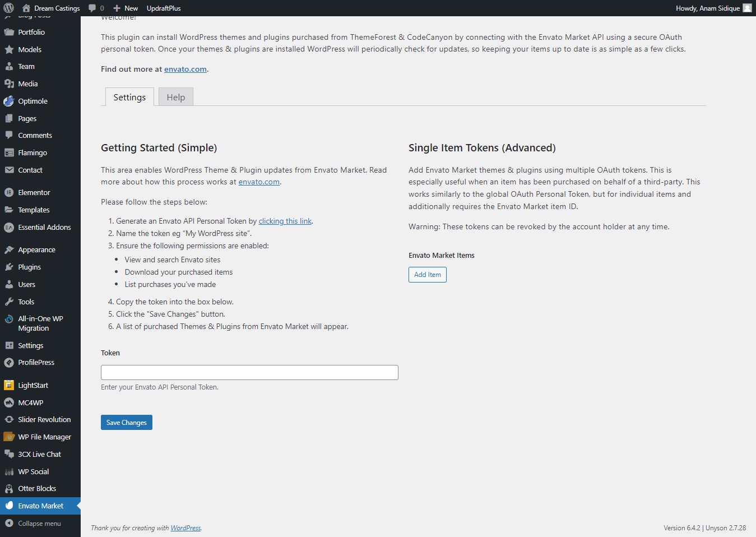Open the Otter Blocks menu label

pyautogui.click(x=37, y=488)
